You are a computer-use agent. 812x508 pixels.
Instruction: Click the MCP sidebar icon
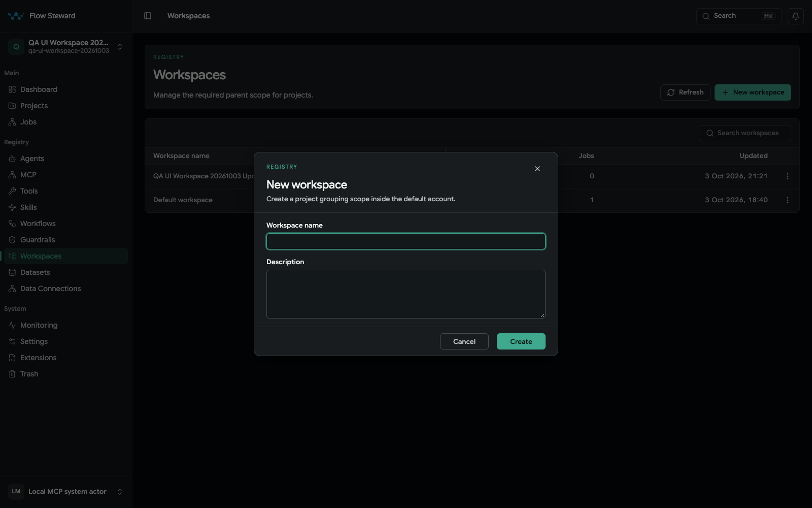click(12, 175)
